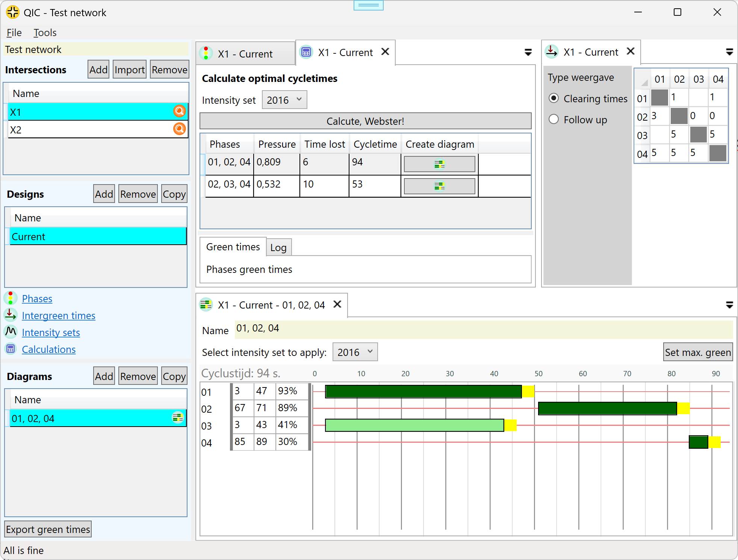This screenshot has width=738, height=560.
Task: Click Remove button in Diagrams section
Action: (x=138, y=376)
